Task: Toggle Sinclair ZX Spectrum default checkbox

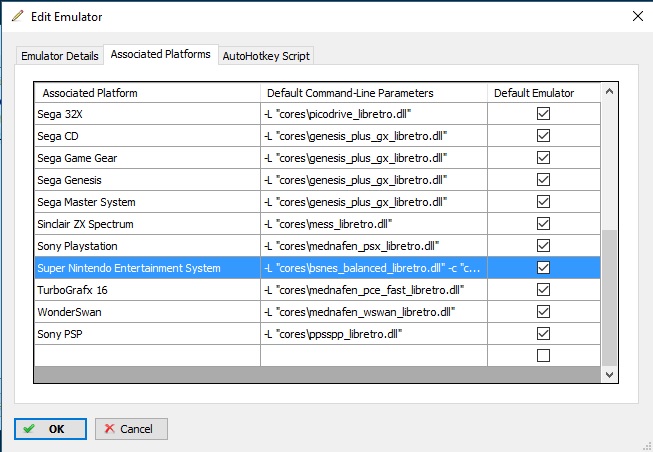Action: (x=543, y=224)
